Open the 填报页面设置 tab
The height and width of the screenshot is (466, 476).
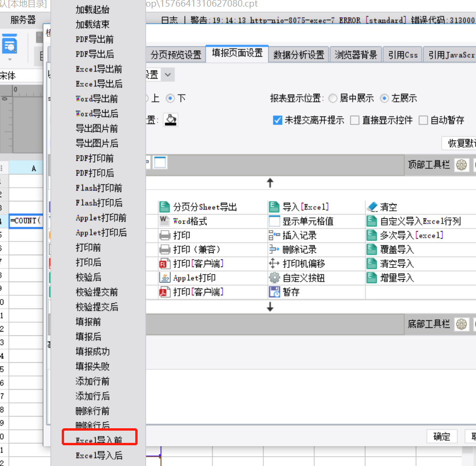[237, 53]
